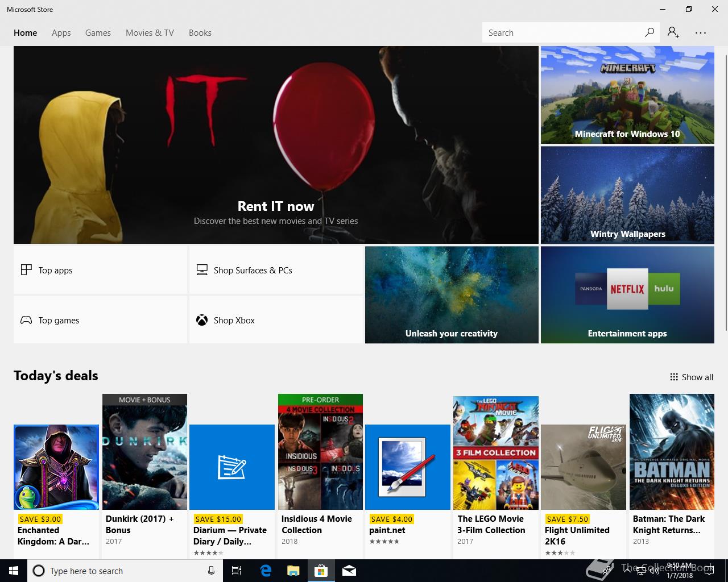This screenshot has height=582, width=728.
Task: Open the account sign-in icon
Action: pos(673,32)
